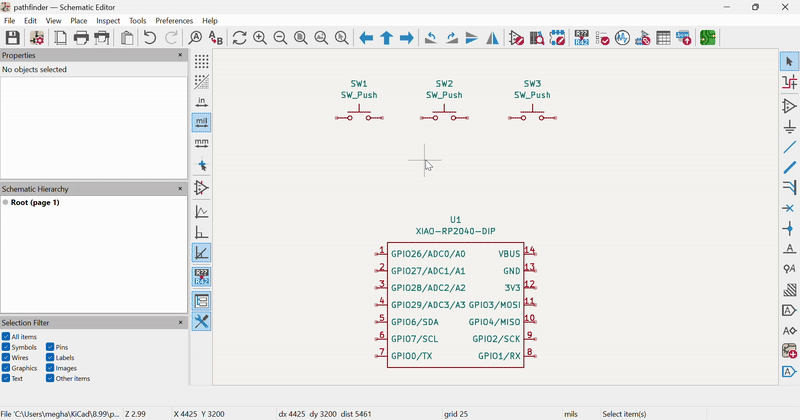Select Root (page 1) in hierarchy
Viewport: 800px width, 420px height.
(x=35, y=203)
